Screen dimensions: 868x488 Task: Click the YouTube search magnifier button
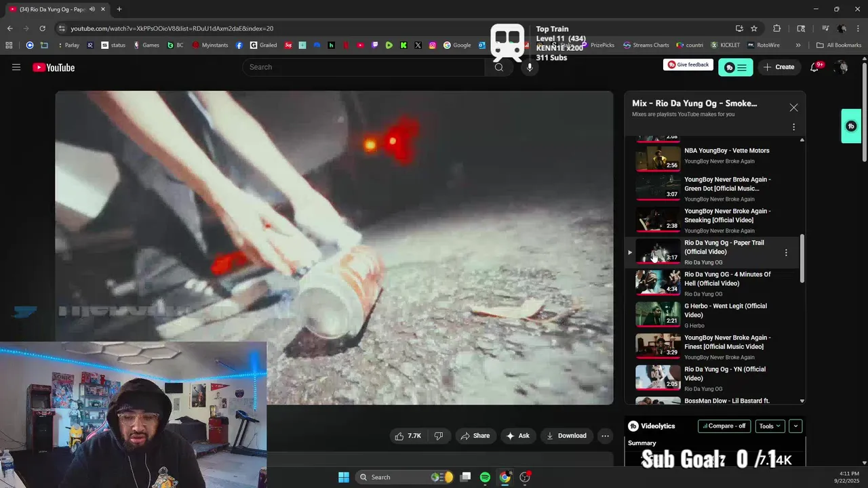point(498,67)
